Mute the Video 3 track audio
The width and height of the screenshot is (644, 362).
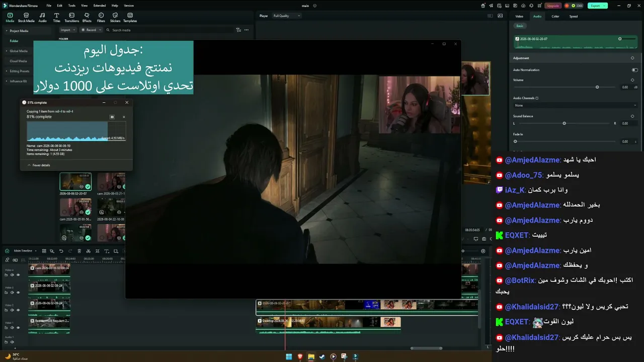12,293
